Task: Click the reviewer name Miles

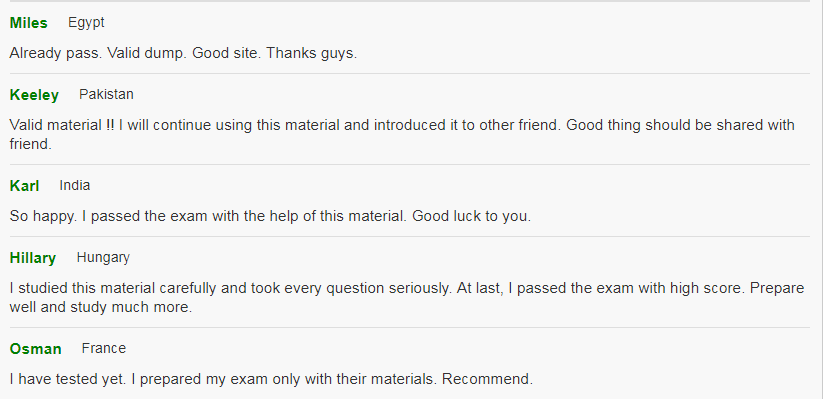Action: pos(28,23)
